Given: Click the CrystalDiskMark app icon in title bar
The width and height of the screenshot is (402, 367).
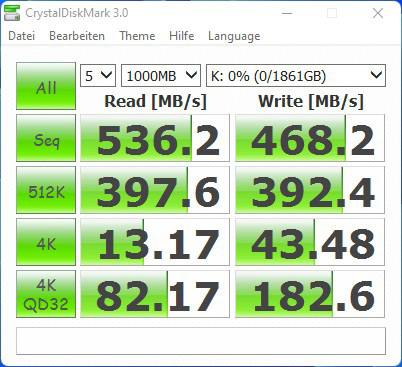Looking at the screenshot, I should (x=12, y=13).
